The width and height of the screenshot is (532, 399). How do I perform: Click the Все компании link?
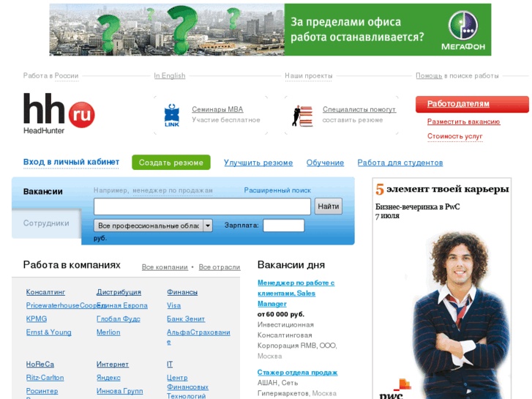point(165,267)
